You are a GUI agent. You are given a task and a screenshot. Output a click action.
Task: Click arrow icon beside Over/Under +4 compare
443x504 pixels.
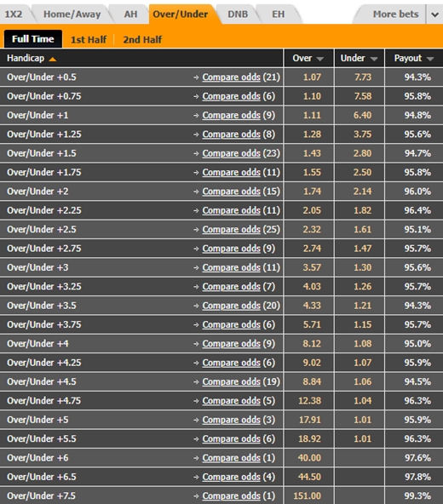[x=196, y=344]
